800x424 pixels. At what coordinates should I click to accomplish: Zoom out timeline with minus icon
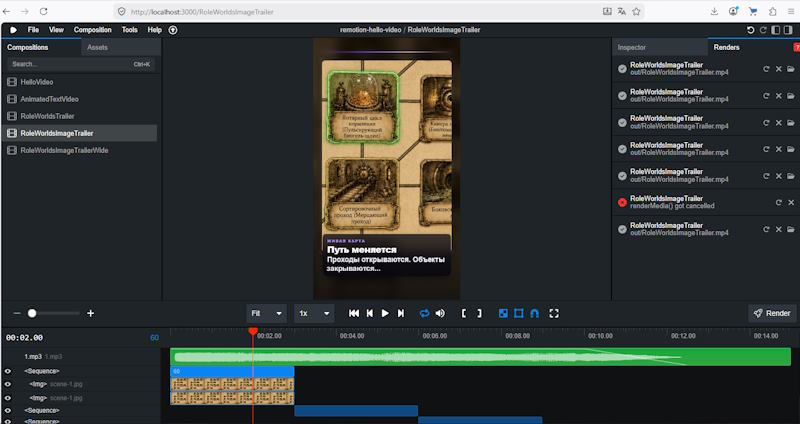point(17,313)
